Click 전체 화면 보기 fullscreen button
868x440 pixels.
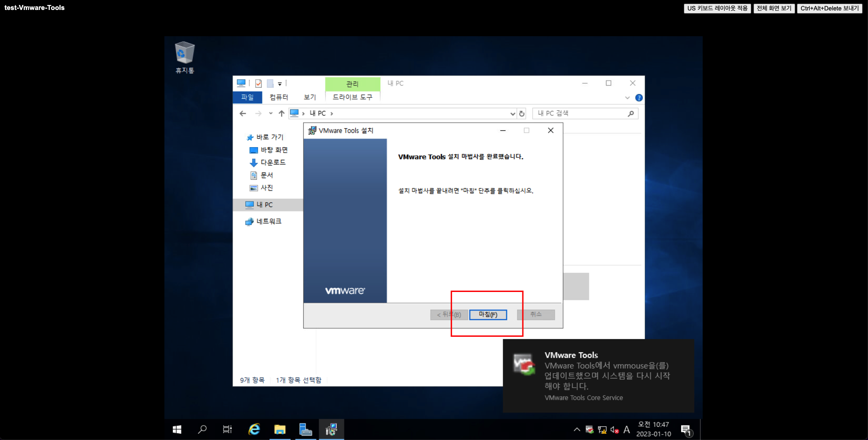tap(774, 8)
